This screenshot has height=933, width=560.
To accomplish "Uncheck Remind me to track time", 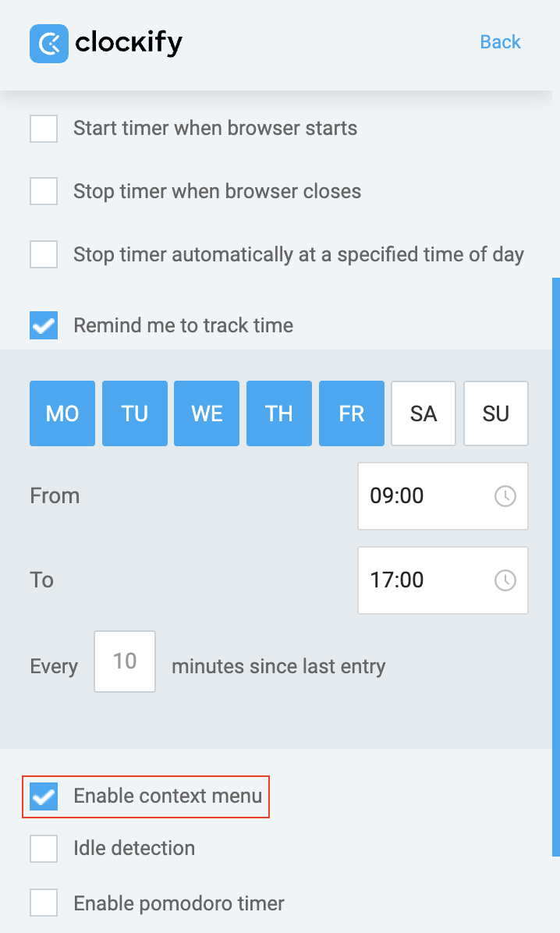I will 44,325.
